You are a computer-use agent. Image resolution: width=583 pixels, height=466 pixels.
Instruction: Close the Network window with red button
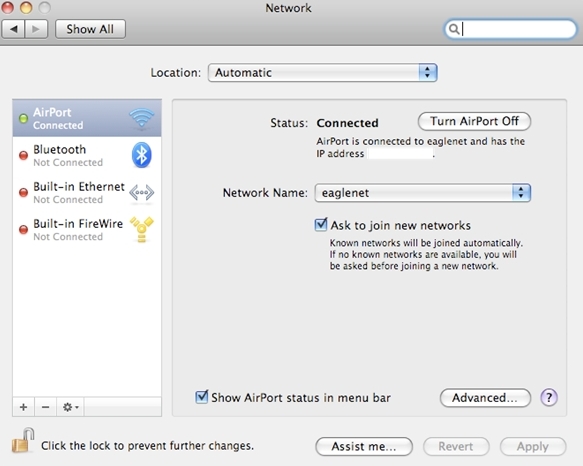7,7
